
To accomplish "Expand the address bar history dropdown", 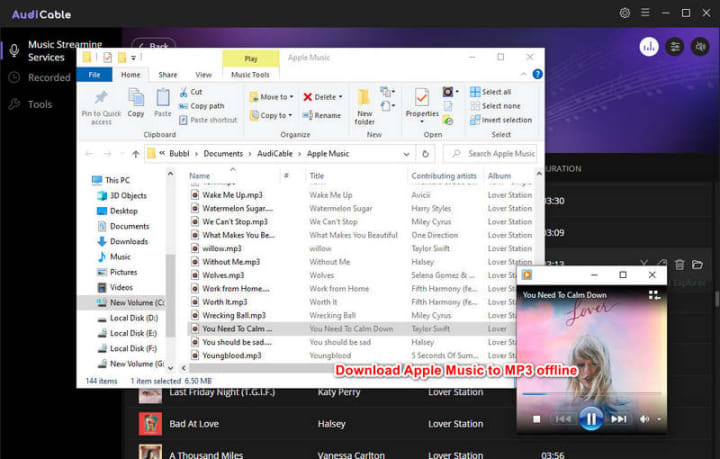I will (x=406, y=154).
